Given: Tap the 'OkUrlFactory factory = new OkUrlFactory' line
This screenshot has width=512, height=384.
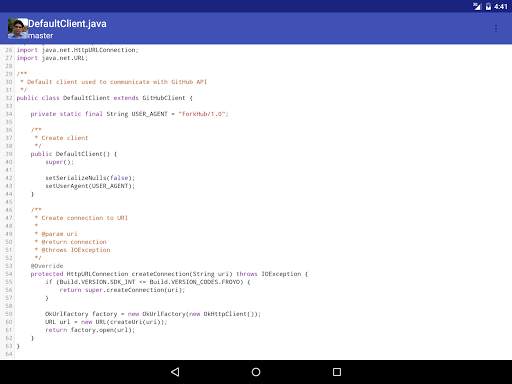Looking at the screenshot, I should coord(153,314).
